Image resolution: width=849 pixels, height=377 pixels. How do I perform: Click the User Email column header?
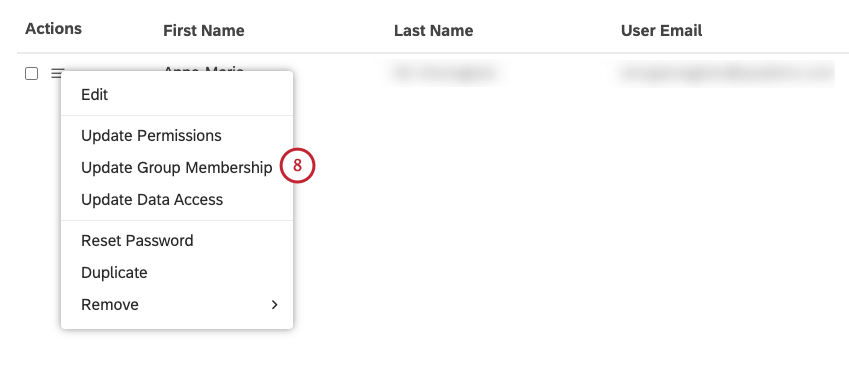pyautogui.click(x=661, y=30)
